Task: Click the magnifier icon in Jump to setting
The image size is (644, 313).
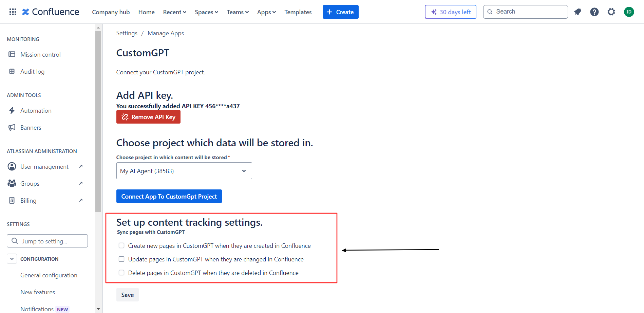Action: coord(15,241)
